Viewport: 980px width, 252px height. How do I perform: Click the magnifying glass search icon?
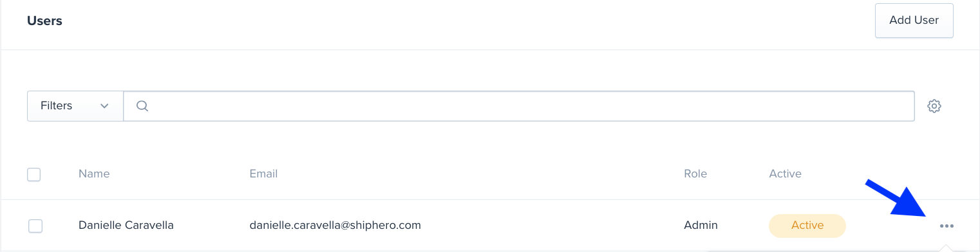[142, 106]
